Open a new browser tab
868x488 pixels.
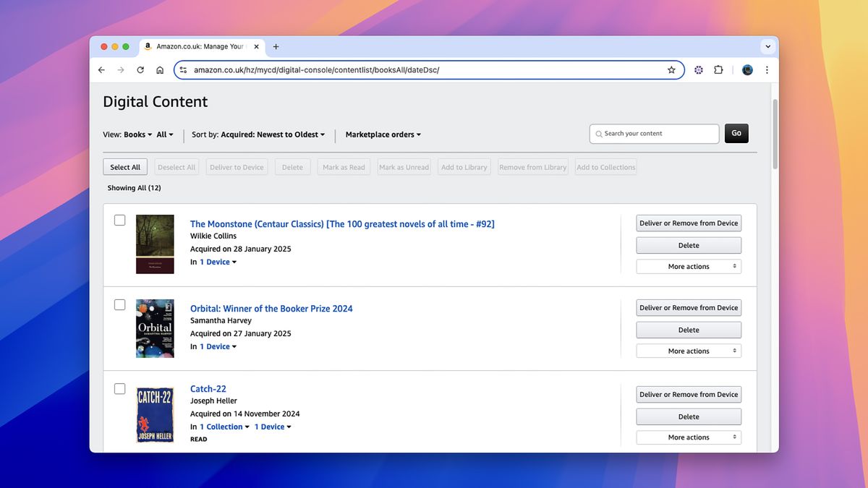(276, 46)
